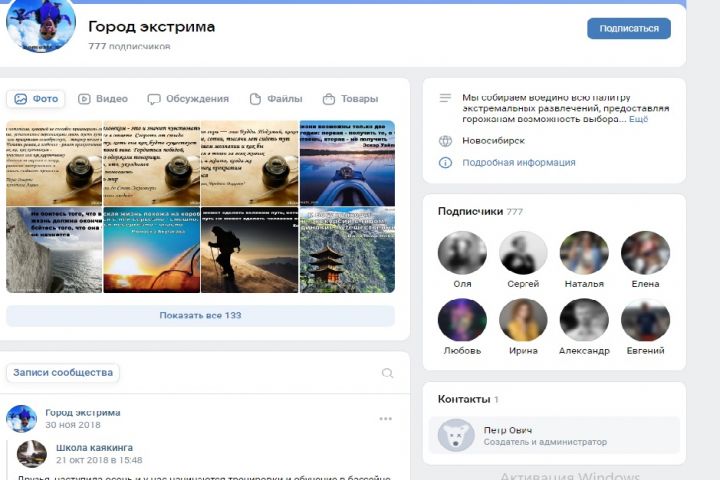
Task: Open subscriber Оля's avatar
Action: (462, 253)
